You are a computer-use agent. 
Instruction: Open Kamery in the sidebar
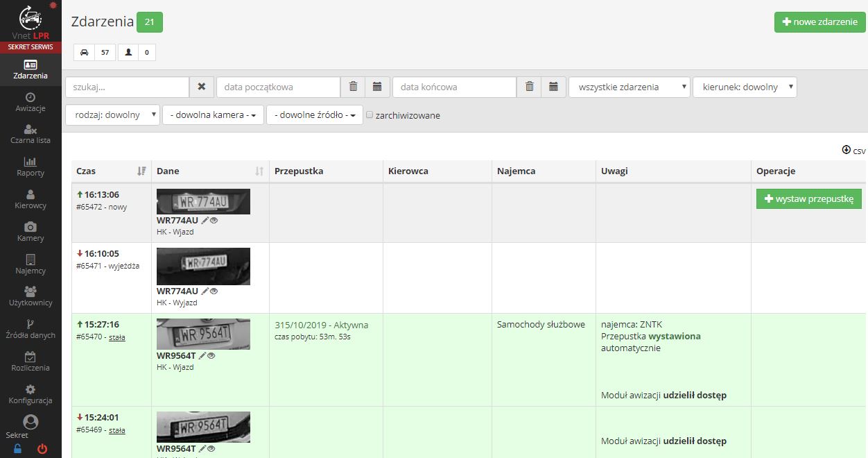coord(31,232)
